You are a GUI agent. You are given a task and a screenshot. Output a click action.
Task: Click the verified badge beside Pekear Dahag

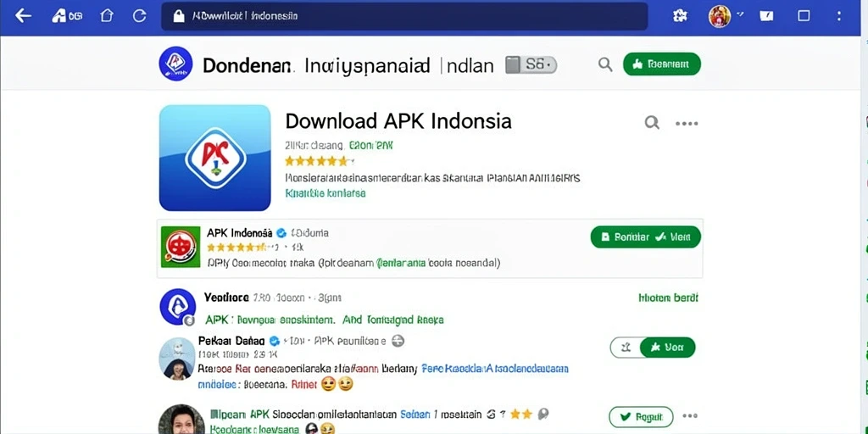(274, 341)
